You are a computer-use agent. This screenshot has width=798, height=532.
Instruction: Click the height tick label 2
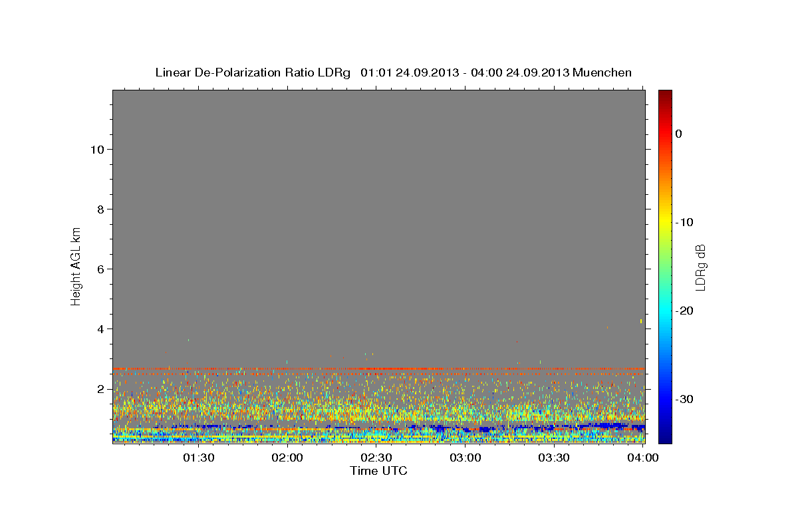click(x=100, y=388)
